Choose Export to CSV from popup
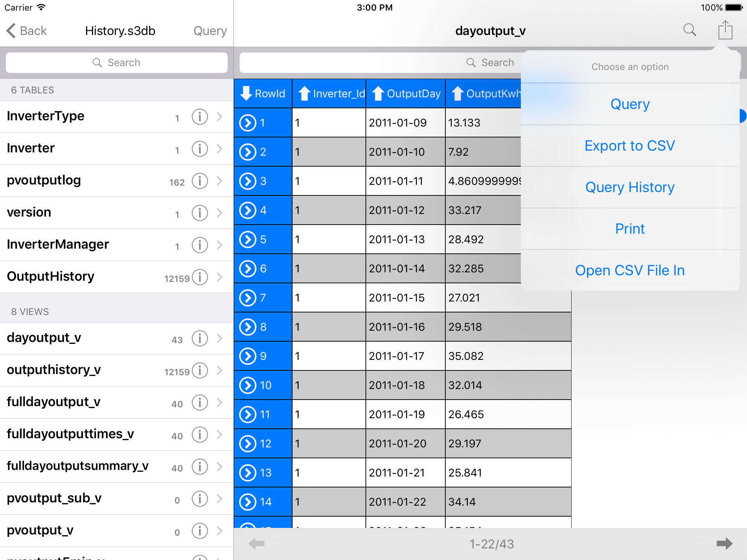747x560 pixels. click(630, 146)
